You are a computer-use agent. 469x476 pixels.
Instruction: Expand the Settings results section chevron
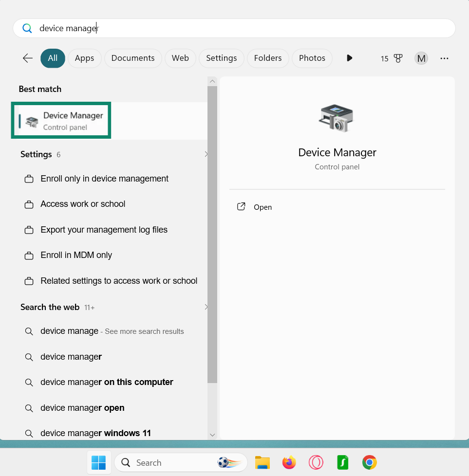point(206,154)
